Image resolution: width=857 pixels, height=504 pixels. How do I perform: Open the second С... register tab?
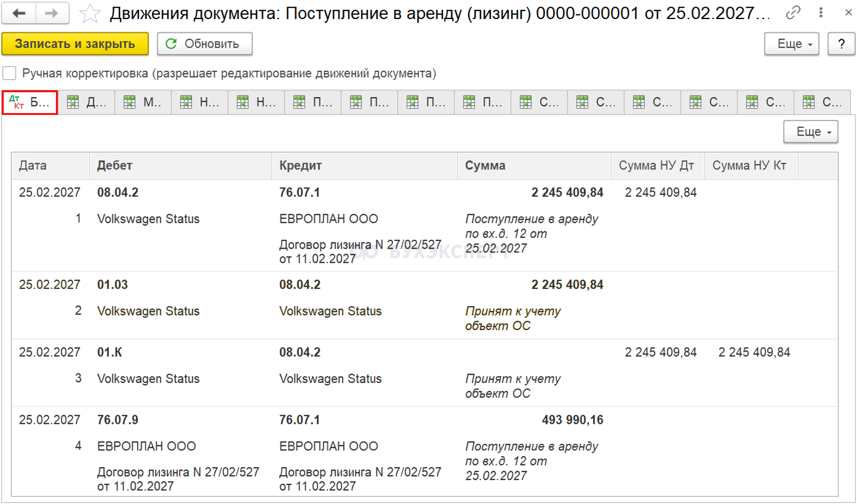[x=596, y=102]
